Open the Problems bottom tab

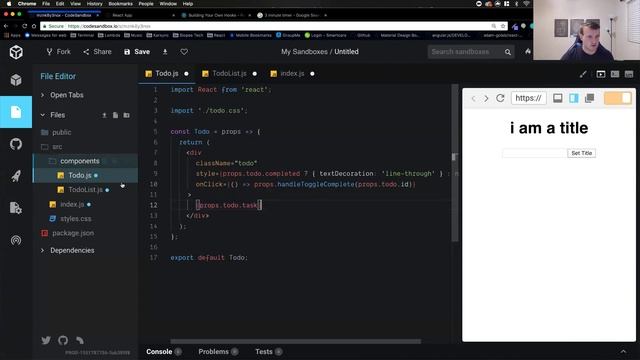(218, 351)
